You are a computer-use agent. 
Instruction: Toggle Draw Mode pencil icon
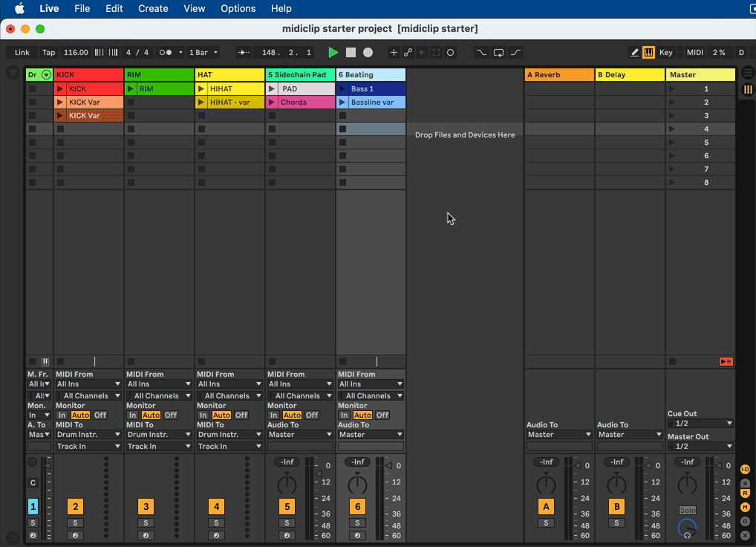click(x=634, y=53)
